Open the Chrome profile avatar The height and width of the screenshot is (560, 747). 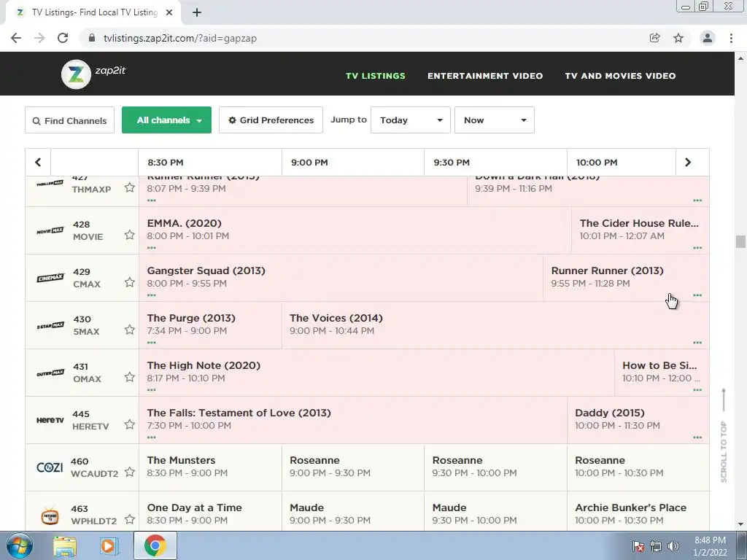click(708, 38)
